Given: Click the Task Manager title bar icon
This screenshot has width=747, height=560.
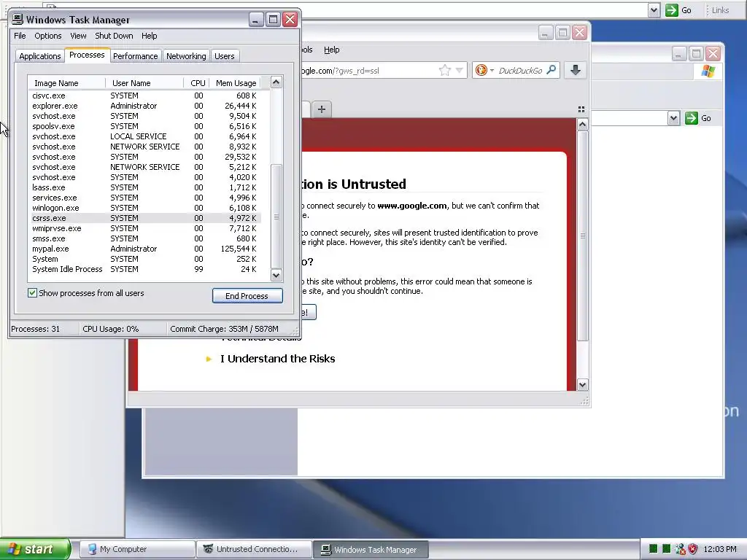Looking at the screenshot, I should click(18, 19).
